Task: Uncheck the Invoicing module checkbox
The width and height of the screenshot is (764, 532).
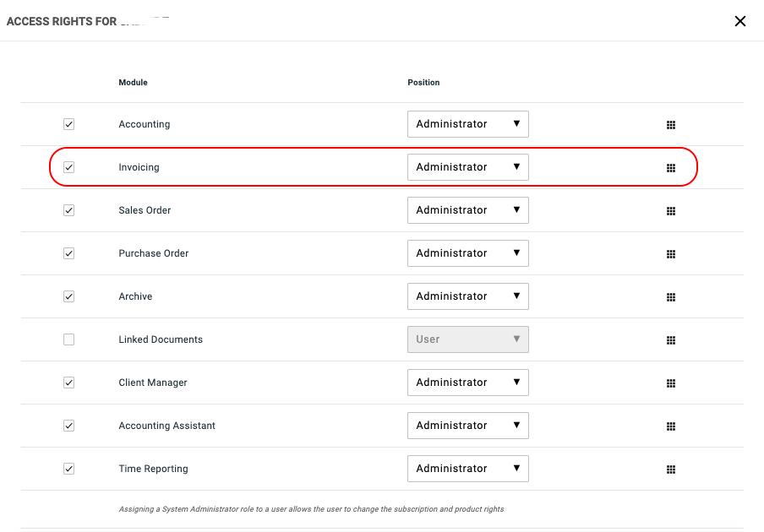Action: pyautogui.click(x=69, y=167)
